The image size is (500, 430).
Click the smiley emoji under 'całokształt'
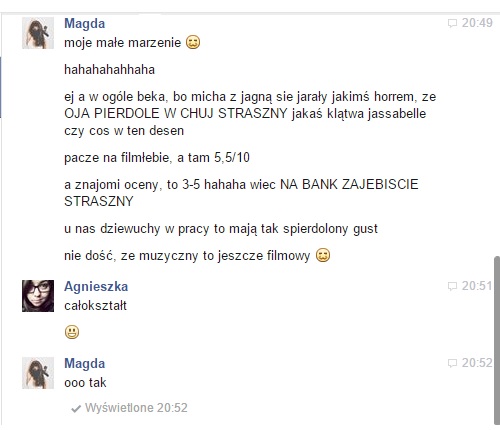(72, 332)
